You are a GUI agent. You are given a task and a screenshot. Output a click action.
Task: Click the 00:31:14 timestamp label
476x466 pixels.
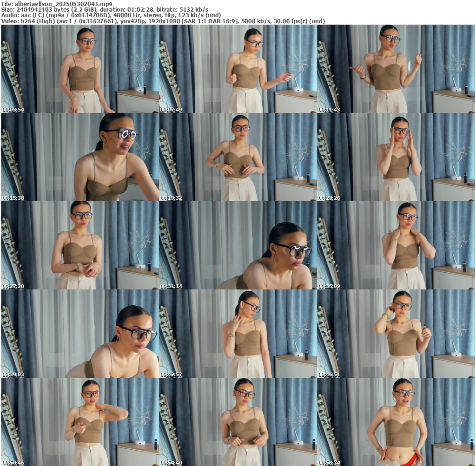click(171, 286)
